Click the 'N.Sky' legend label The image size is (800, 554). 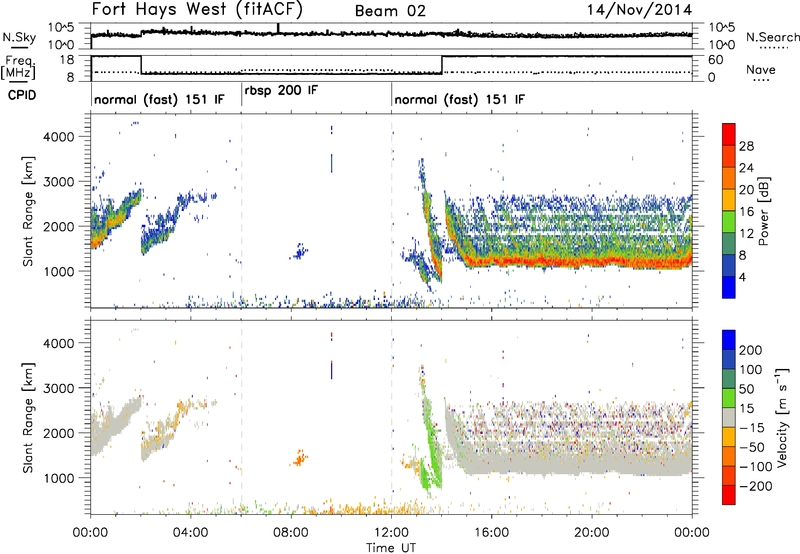[x=19, y=37]
